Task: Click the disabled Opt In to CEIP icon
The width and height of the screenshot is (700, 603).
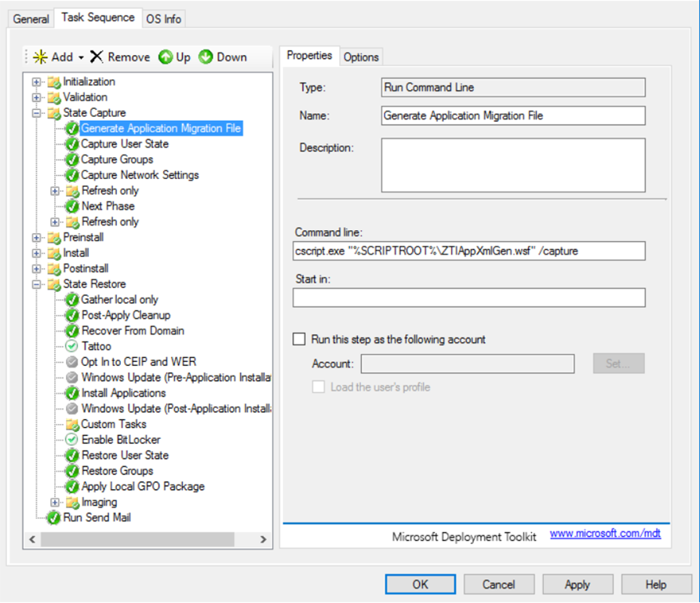Action: [x=72, y=362]
